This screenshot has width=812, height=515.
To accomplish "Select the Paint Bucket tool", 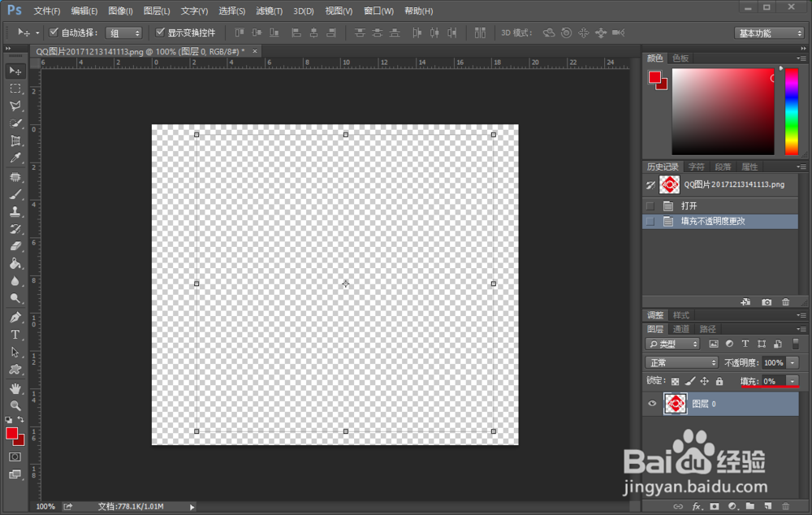I will coord(15,264).
